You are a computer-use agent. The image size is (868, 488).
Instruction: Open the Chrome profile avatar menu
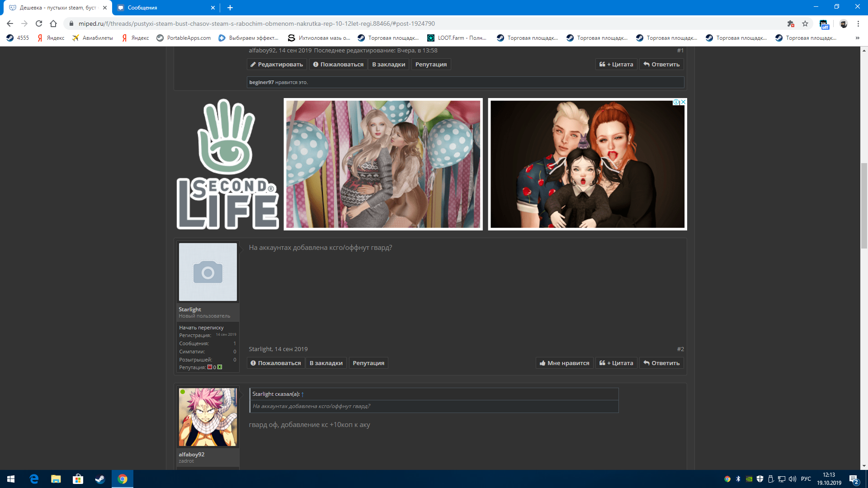coord(844,23)
